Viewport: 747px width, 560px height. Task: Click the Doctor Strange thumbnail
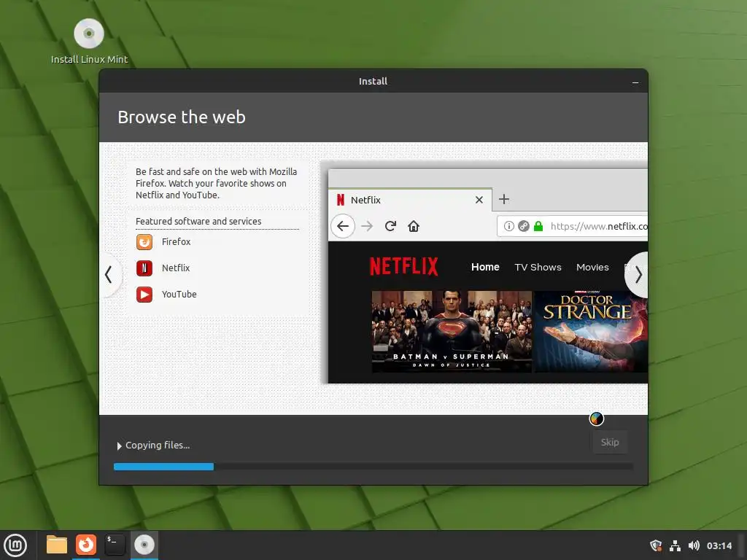(591, 332)
